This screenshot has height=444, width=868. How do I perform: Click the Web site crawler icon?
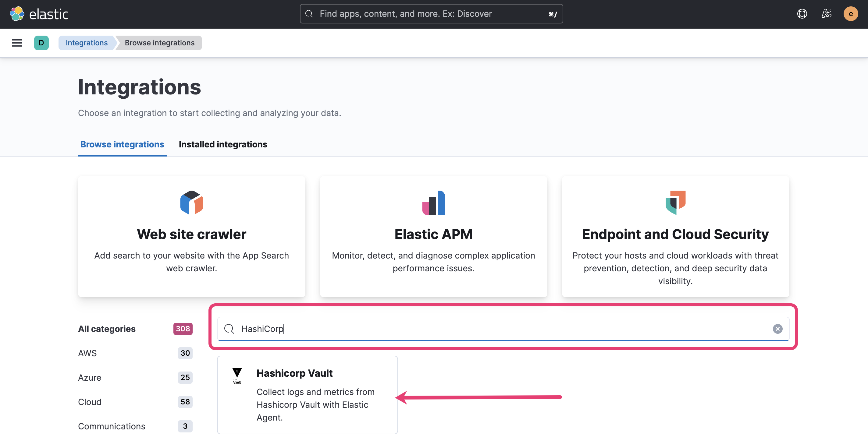[191, 203]
